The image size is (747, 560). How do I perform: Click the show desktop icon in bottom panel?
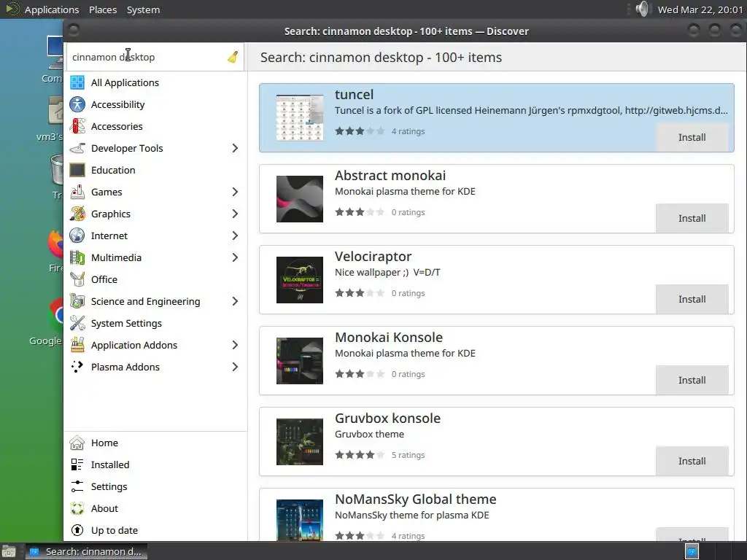[9, 551]
